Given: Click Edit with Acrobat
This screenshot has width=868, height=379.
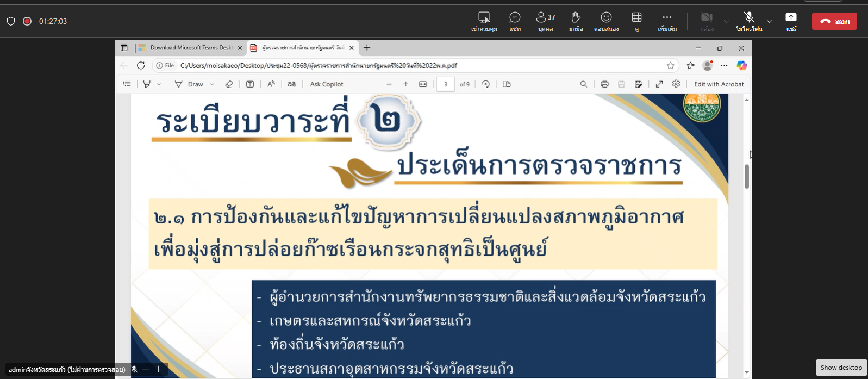Looking at the screenshot, I should (719, 84).
